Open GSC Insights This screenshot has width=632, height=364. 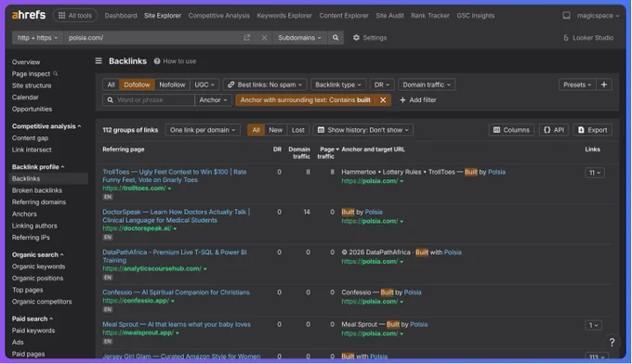point(475,15)
